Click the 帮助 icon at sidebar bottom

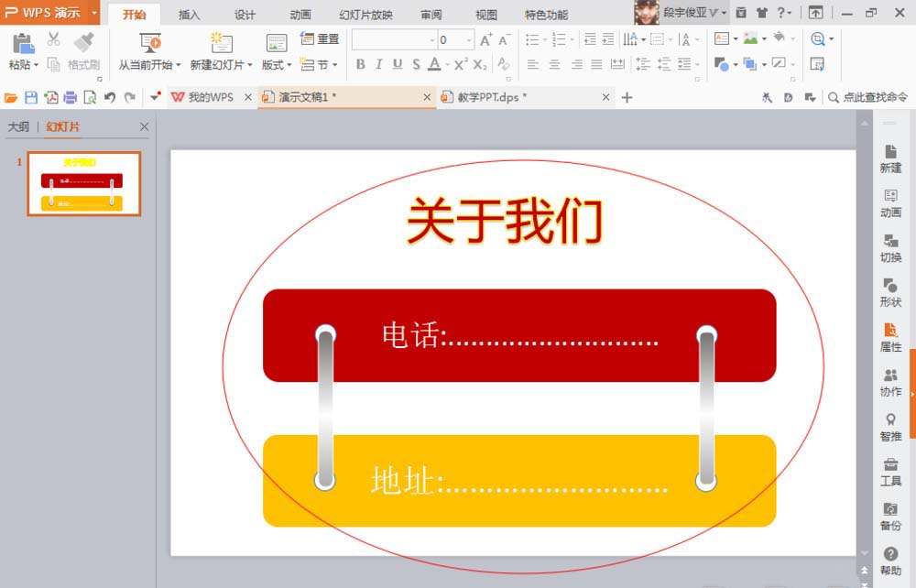pyautogui.click(x=890, y=559)
